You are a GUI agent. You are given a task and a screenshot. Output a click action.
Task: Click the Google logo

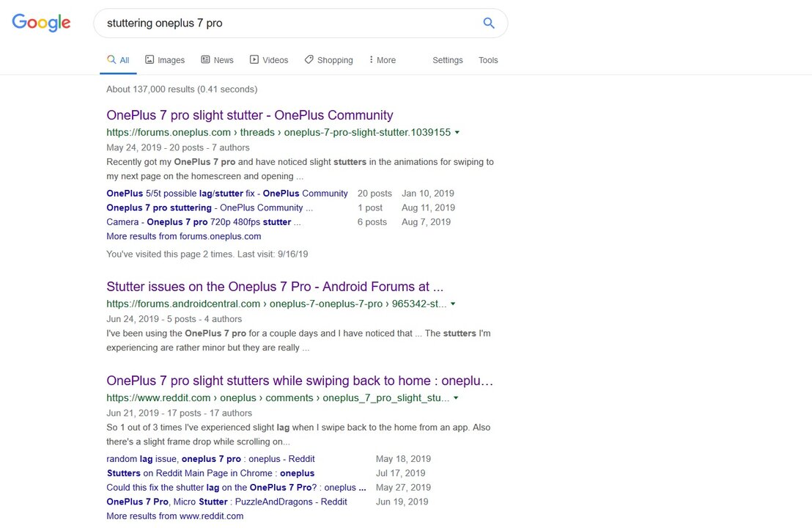[41, 23]
